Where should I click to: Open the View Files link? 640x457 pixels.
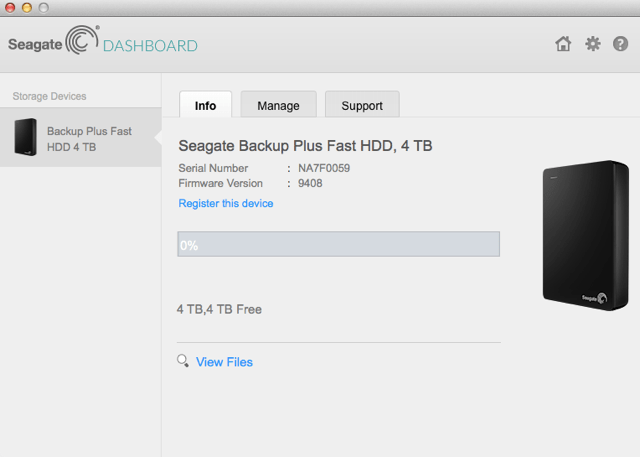click(x=224, y=362)
